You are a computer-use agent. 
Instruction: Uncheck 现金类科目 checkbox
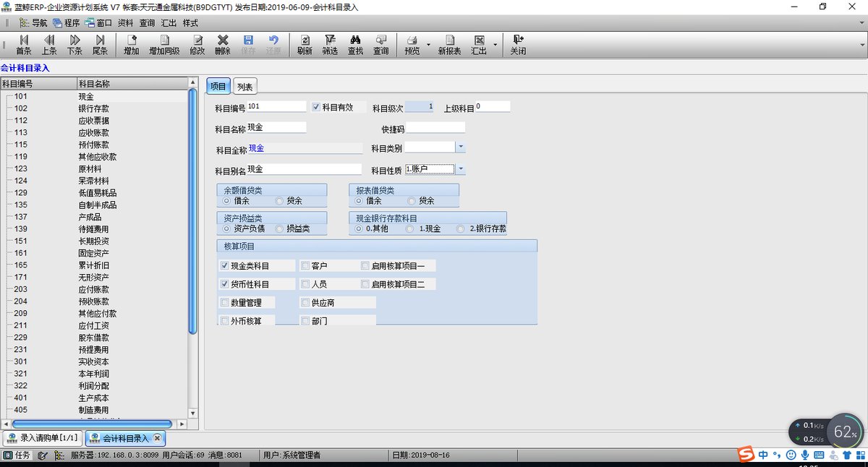pyautogui.click(x=224, y=266)
